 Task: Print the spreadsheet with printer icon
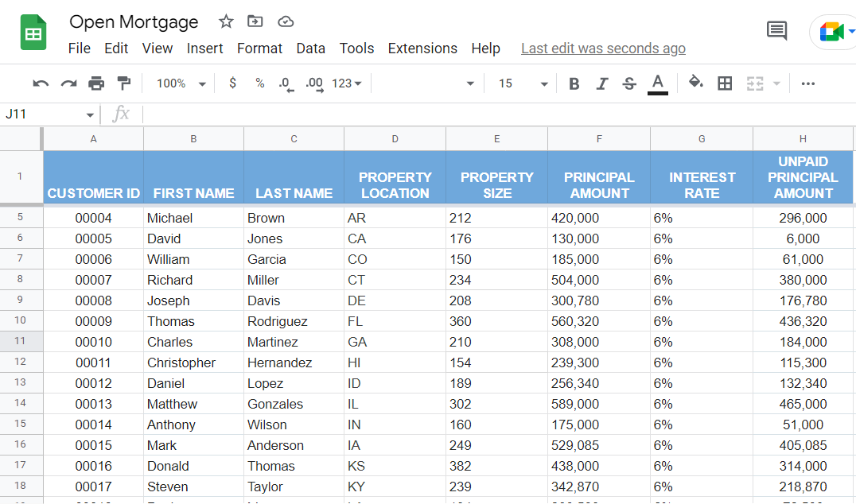point(96,83)
